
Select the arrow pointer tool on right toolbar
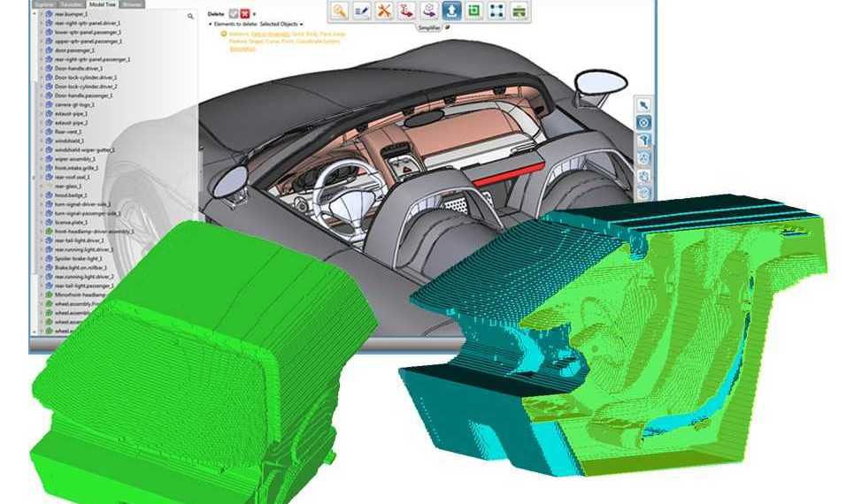coord(644,104)
